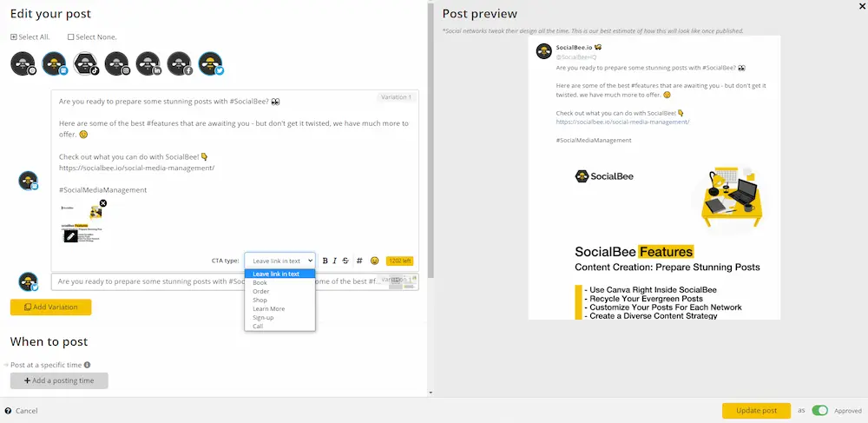Screen dimensions: 868x423
Task: Open the emoji picker smiley icon
Action: pyautogui.click(x=375, y=261)
